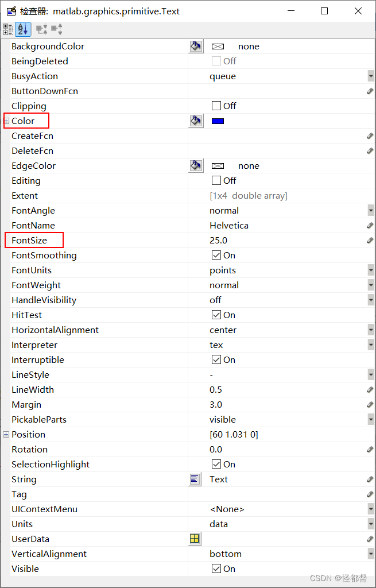The width and height of the screenshot is (376, 588).
Task: Open LineStyle dropdown arrow
Action: (371, 374)
